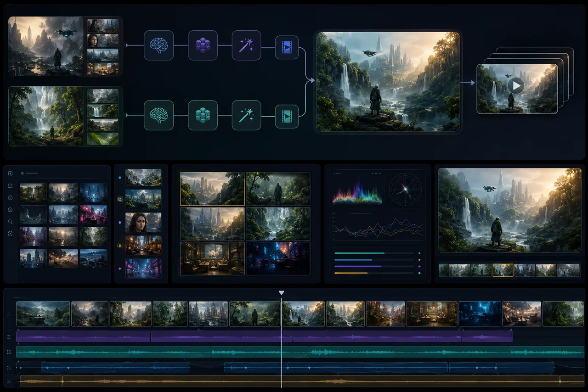Play the stacked output video card
The width and height of the screenshot is (588, 392).
coord(516,85)
